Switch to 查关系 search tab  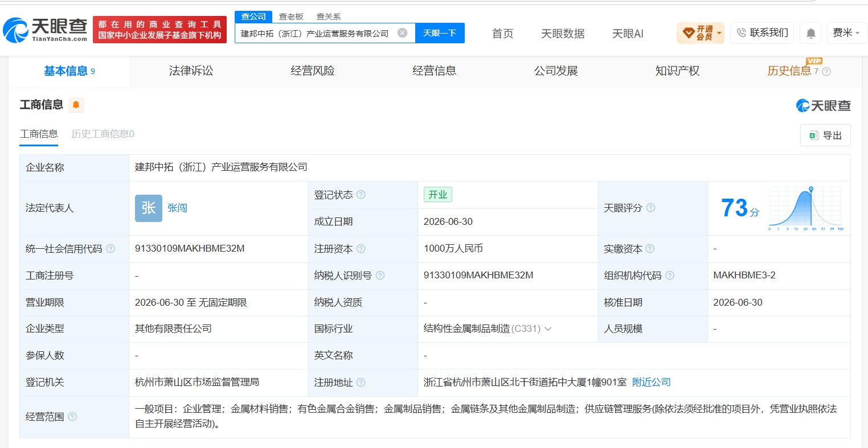(x=329, y=17)
